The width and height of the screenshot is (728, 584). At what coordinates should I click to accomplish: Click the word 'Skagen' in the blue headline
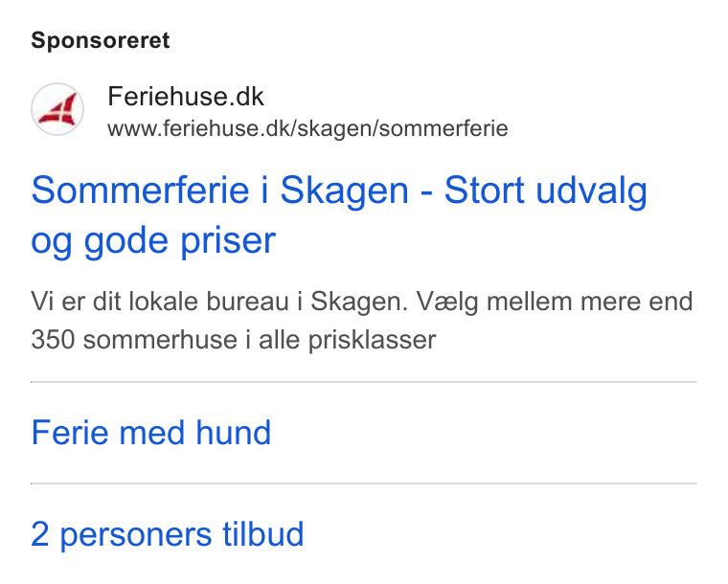[344, 191]
